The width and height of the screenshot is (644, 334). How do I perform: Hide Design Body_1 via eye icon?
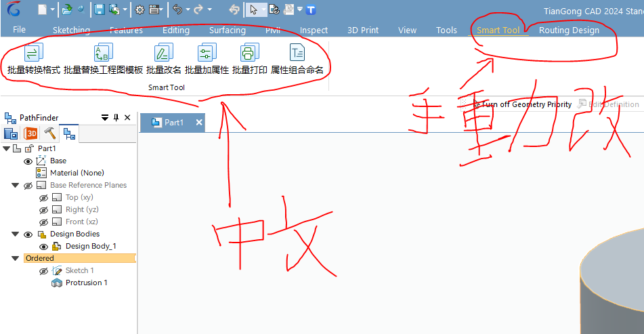[x=43, y=247]
